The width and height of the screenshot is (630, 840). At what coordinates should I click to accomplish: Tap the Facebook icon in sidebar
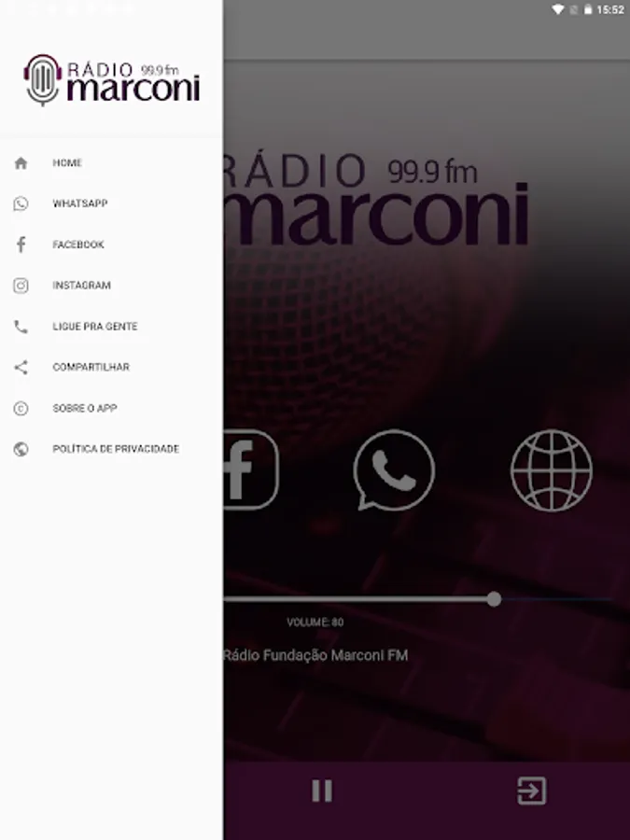coord(21,245)
